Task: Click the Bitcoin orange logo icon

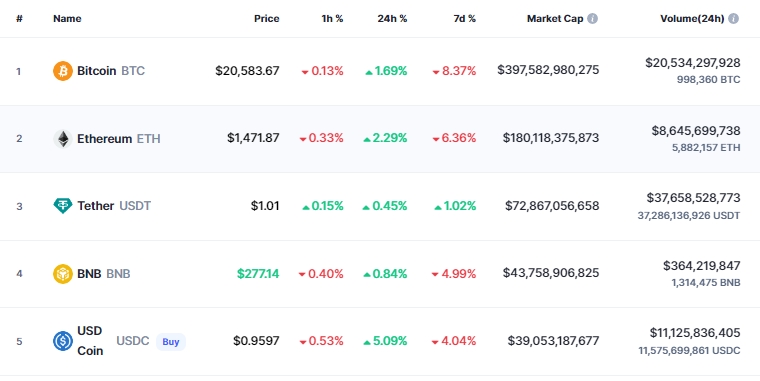Action: 63,71
